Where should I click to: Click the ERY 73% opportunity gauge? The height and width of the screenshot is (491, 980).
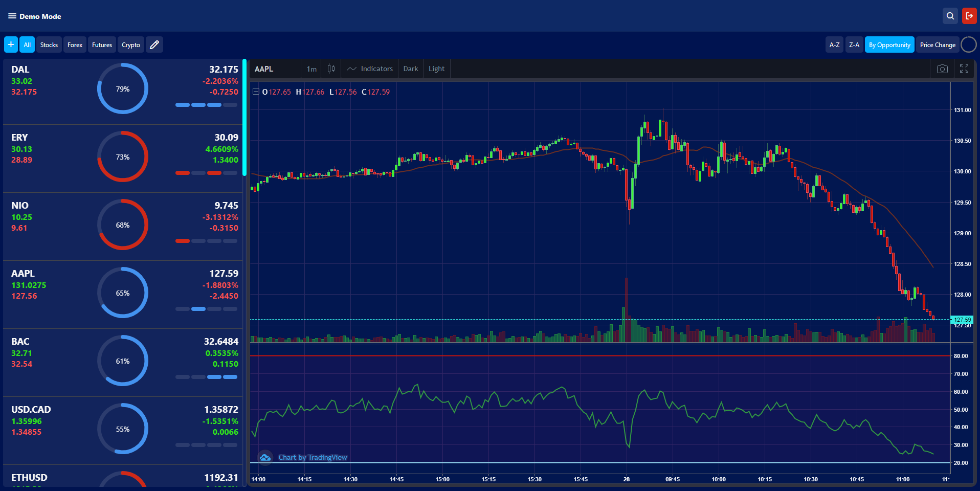[123, 157]
